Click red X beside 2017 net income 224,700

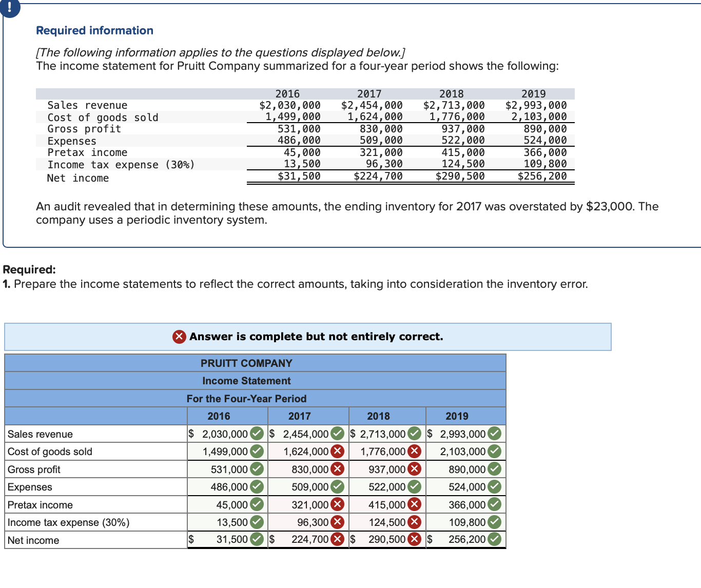coord(338,539)
